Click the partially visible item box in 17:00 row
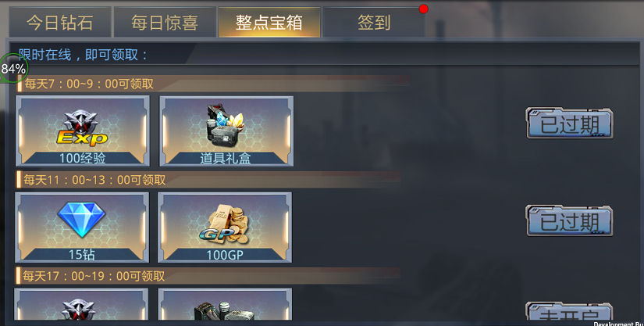The height and width of the screenshot is (326, 644). [224, 311]
